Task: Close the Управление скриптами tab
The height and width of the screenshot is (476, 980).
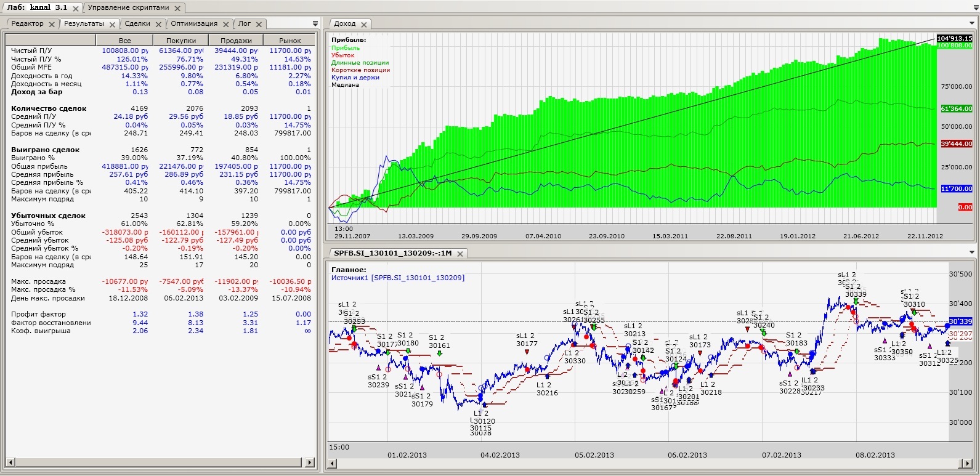Action: coord(177,9)
